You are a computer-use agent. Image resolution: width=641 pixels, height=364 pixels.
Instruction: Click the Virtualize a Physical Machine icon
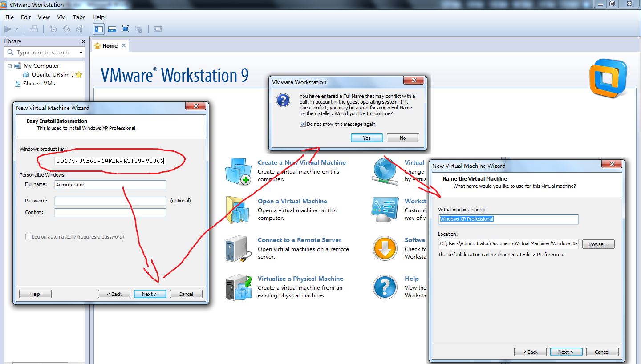(x=238, y=287)
